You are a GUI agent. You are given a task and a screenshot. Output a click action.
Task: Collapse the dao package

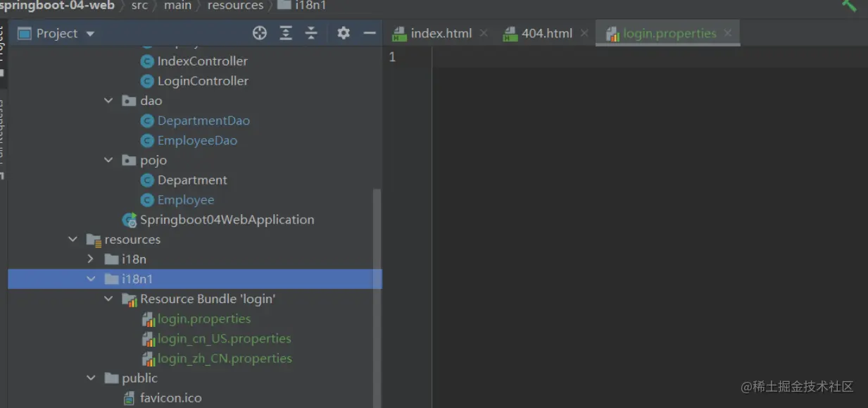tap(108, 101)
